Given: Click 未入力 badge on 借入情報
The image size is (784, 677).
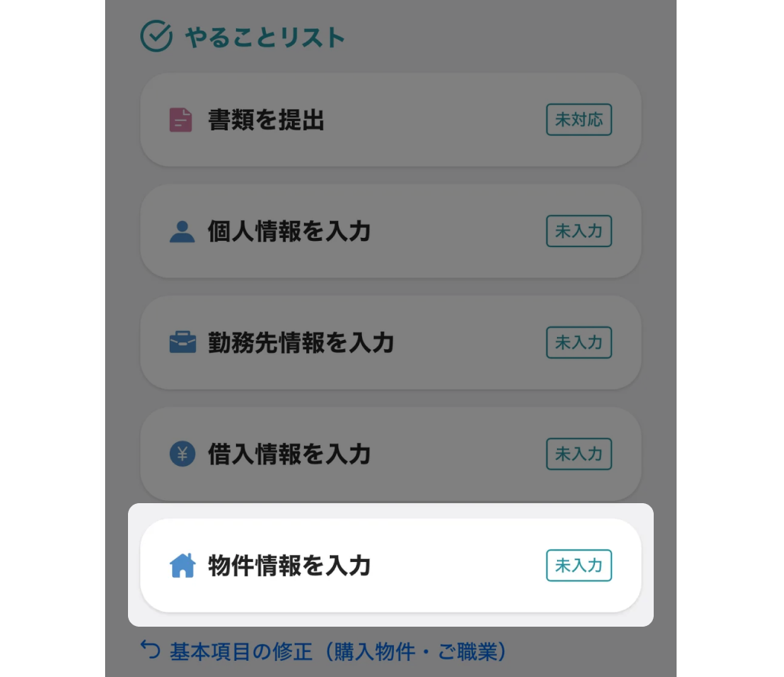Looking at the screenshot, I should pyautogui.click(x=578, y=454).
